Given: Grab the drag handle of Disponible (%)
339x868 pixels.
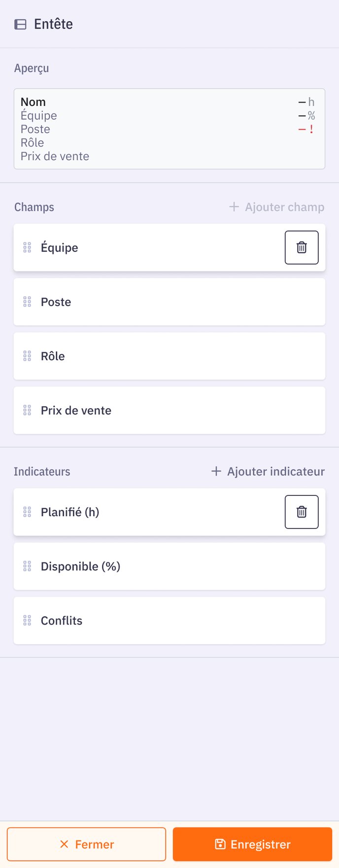Looking at the screenshot, I should tap(27, 566).
